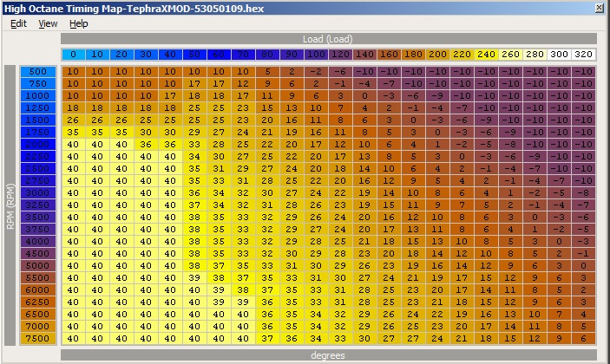610x364 pixels.
Task: Select the RPM axis header 5500
Action: pyautogui.click(x=37, y=277)
